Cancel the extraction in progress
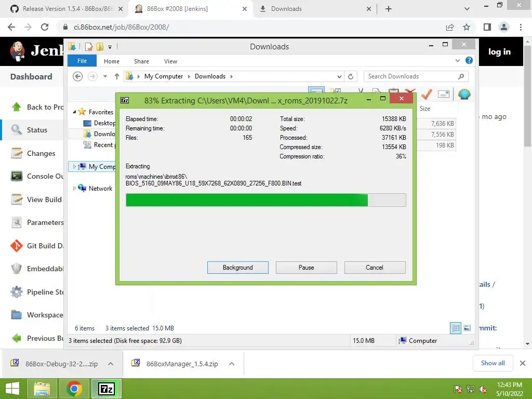 pos(375,268)
